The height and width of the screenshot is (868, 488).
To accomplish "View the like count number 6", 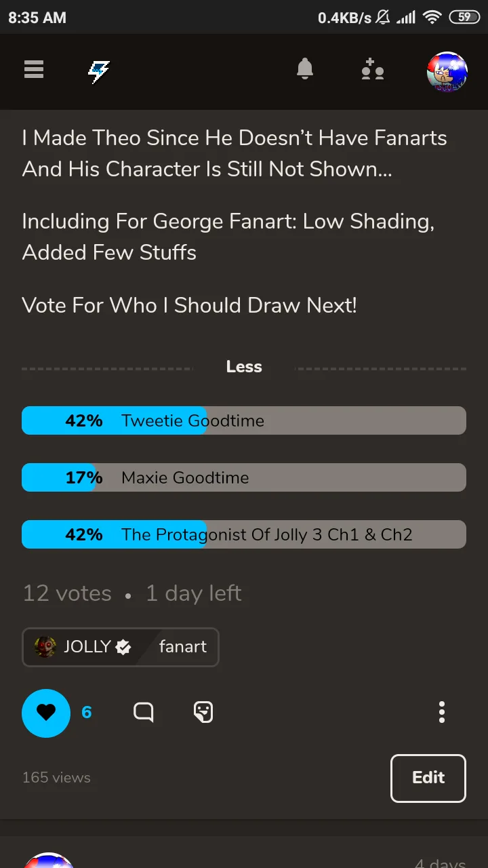I will click(x=87, y=713).
